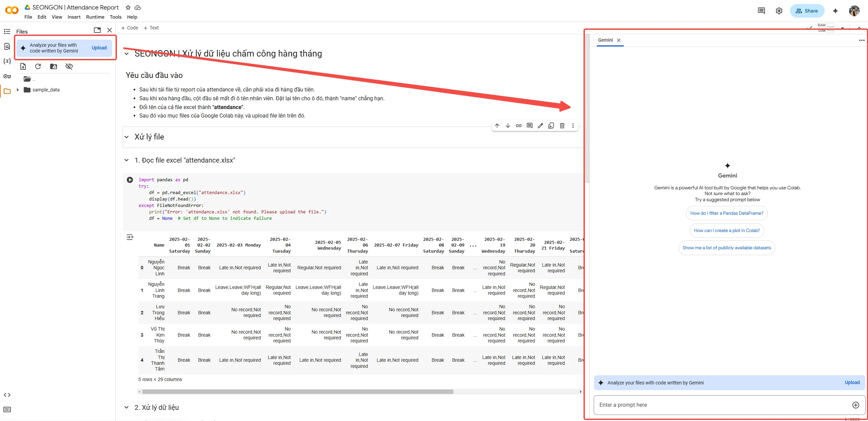
Task: Click the Share button
Action: point(807,11)
